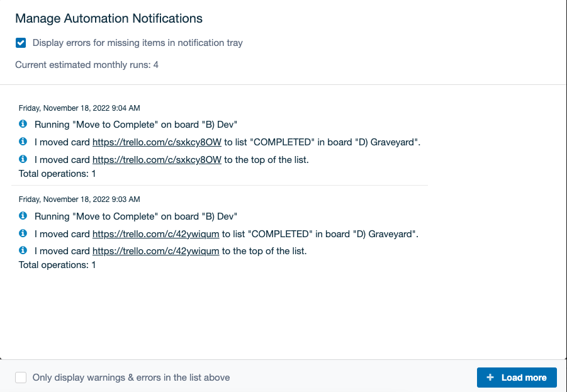The height and width of the screenshot is (392, 567).
Task: Enable Only display warnings & errors checkbox
Action: coord(21,378)
